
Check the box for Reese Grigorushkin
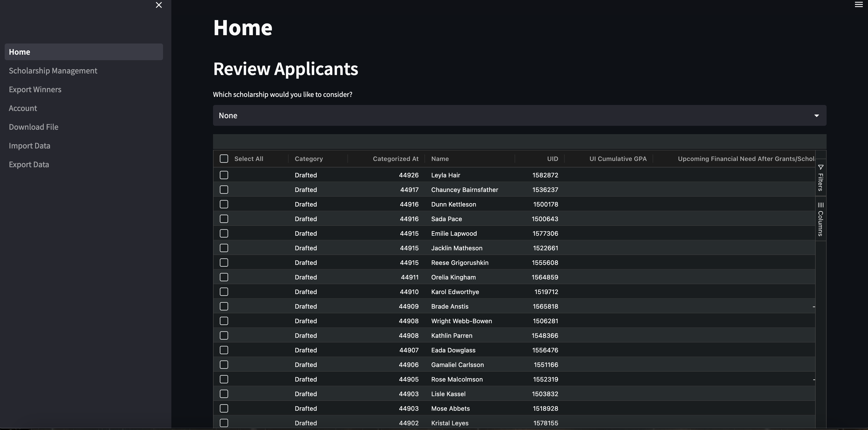click(224, 263)
